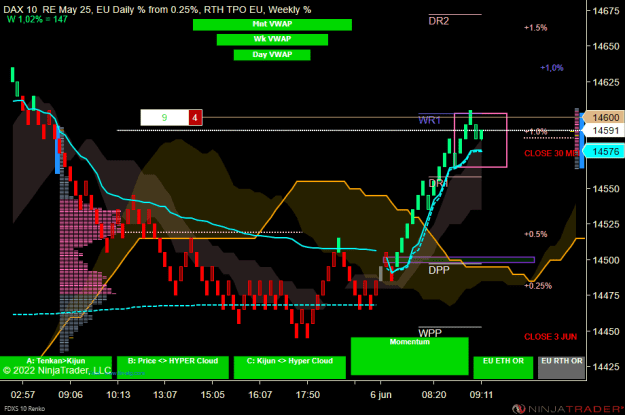Select the A: Tenkan>Kijun status box
The height and width of the screenshot is (415, 625).
point(56,367)
